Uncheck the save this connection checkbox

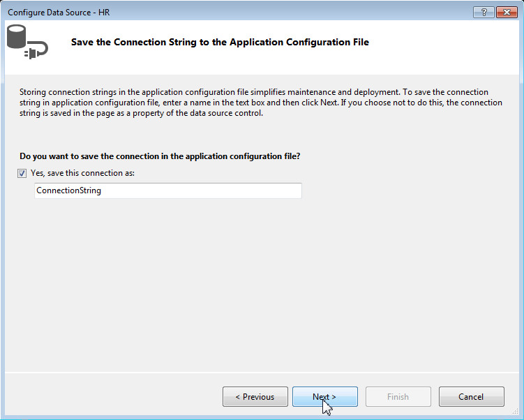click(23, 173)
